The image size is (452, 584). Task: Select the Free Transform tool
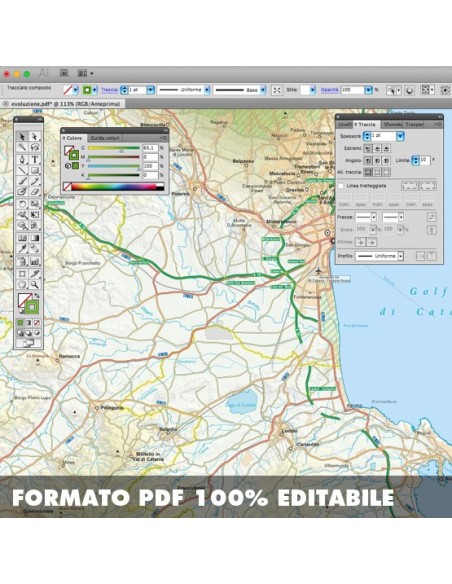click(34, 215)
